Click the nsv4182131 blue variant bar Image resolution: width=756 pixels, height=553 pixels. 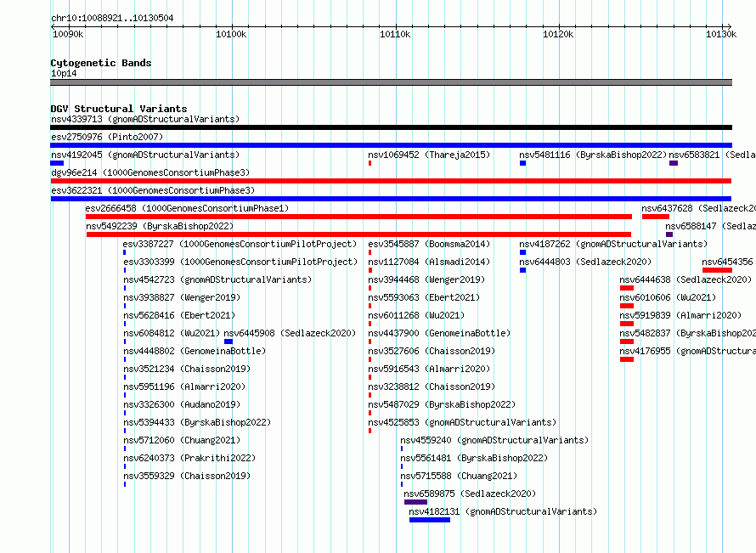click(x=430, y=520)
